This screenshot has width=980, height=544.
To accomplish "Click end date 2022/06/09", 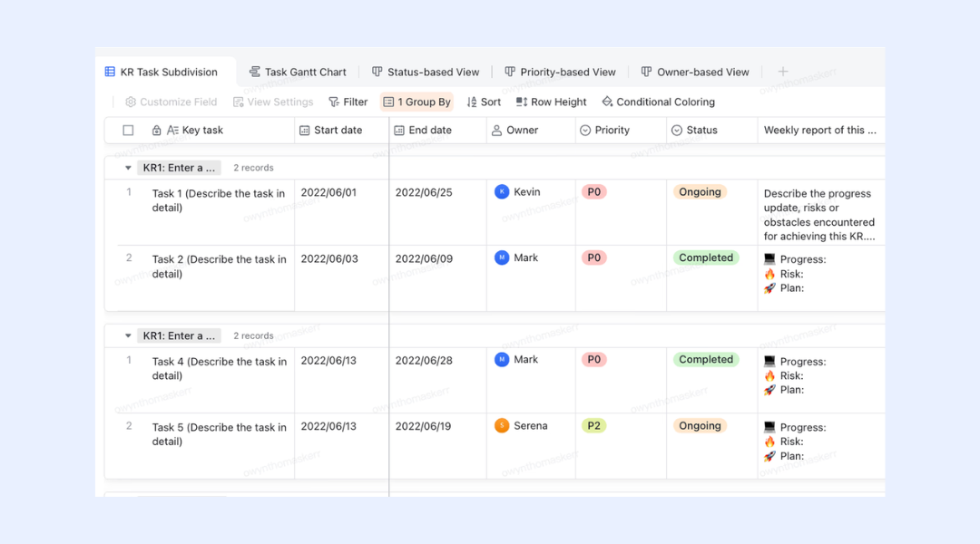I will tap(424, 258).
